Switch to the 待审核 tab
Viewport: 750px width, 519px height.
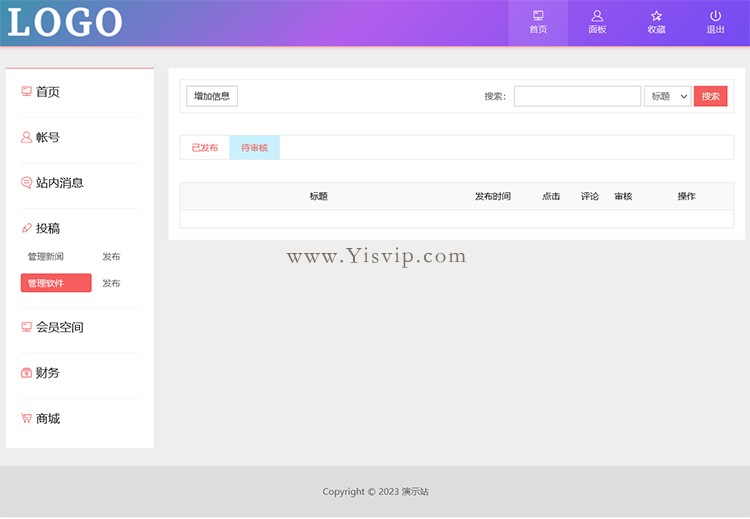254,148
